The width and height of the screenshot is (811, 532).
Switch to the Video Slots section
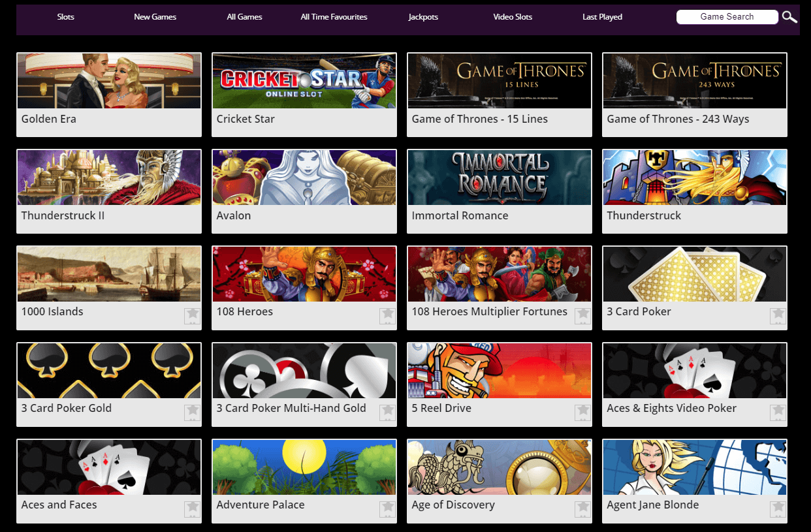tap(513, 16)
